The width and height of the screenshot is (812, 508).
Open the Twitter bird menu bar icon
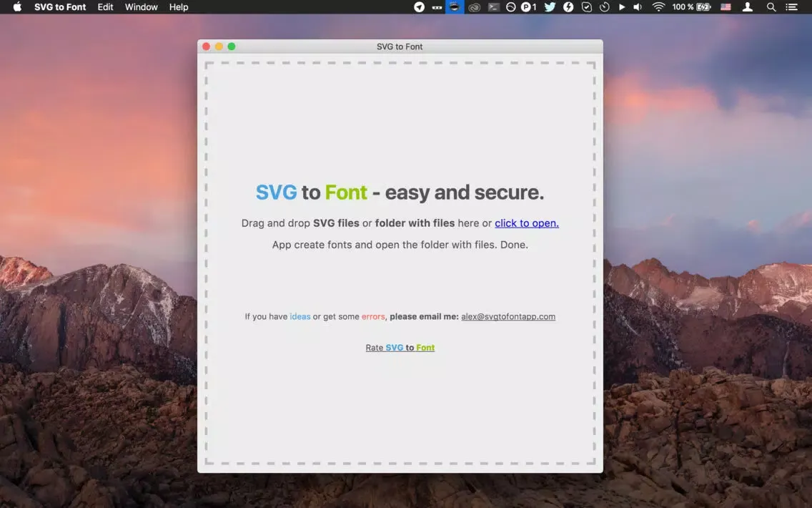(550, 6)
